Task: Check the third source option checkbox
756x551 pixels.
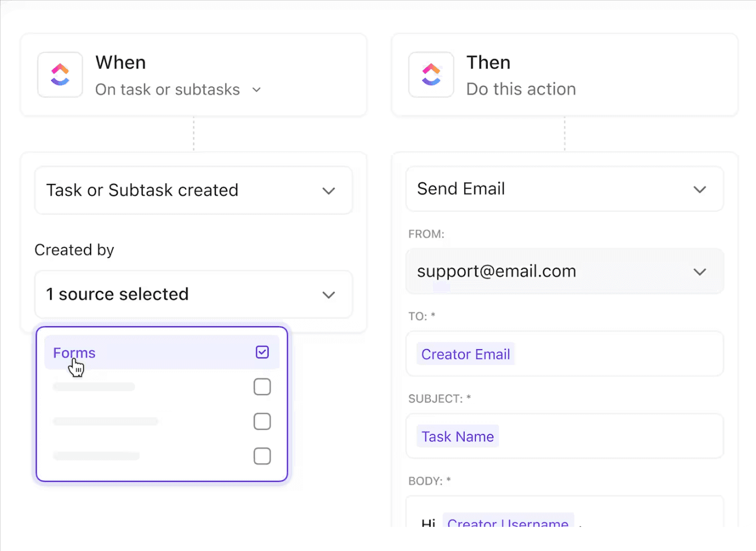Action: (x=262, y=422)
